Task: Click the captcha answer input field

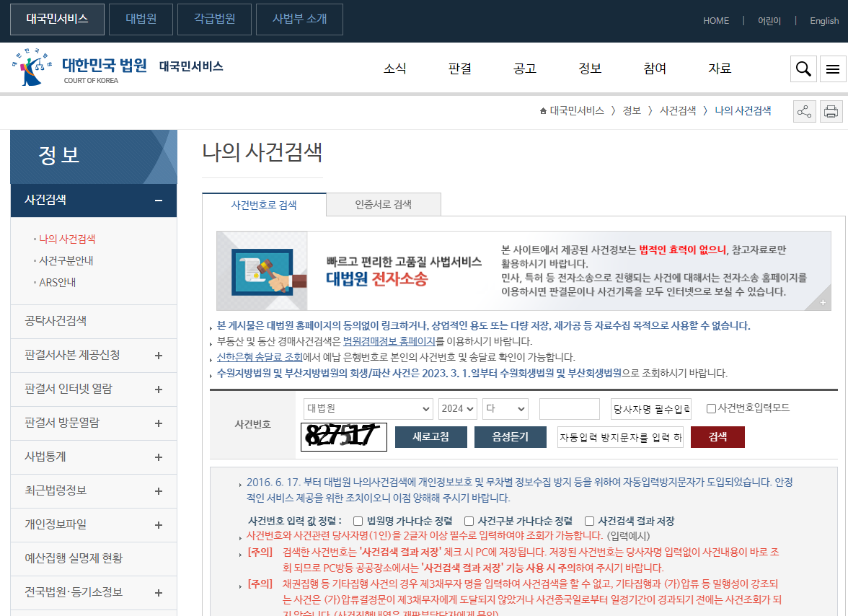Action: [620, 436]
